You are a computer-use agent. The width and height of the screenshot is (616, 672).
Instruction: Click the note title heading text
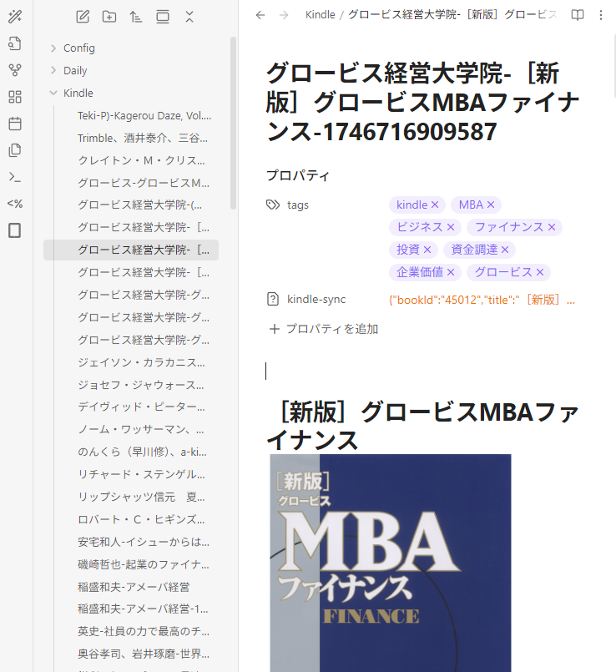tap(422, 102)
